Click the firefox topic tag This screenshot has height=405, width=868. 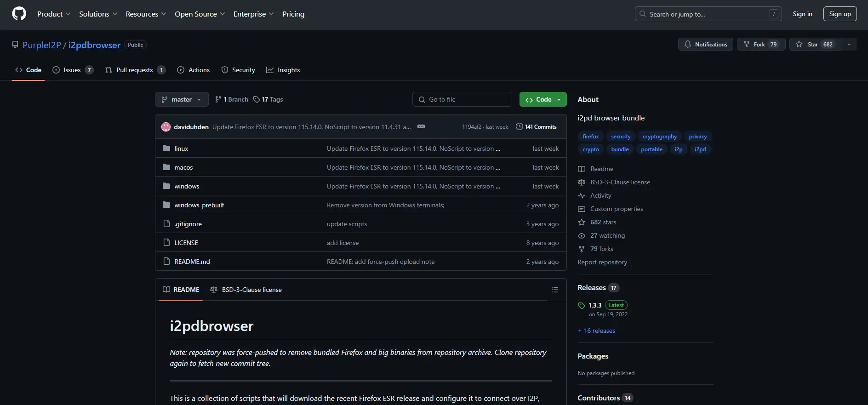point(591,137)
